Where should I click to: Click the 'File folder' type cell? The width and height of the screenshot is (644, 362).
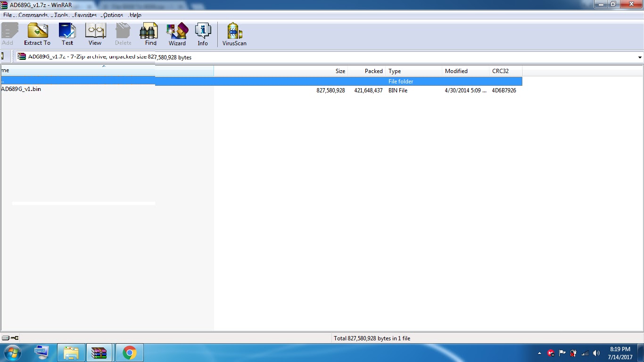pyautogui.click(x=401, y=82)
